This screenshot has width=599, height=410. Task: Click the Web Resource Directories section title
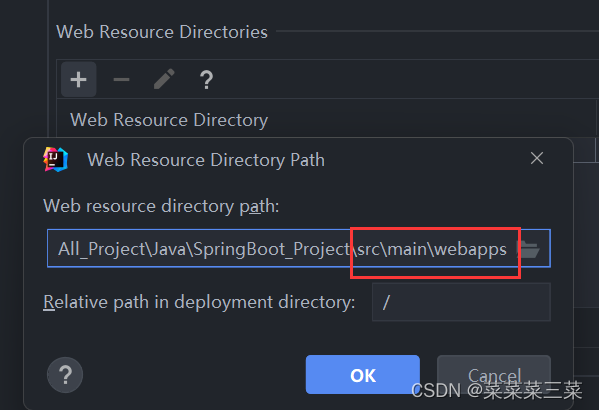(162, 32)
